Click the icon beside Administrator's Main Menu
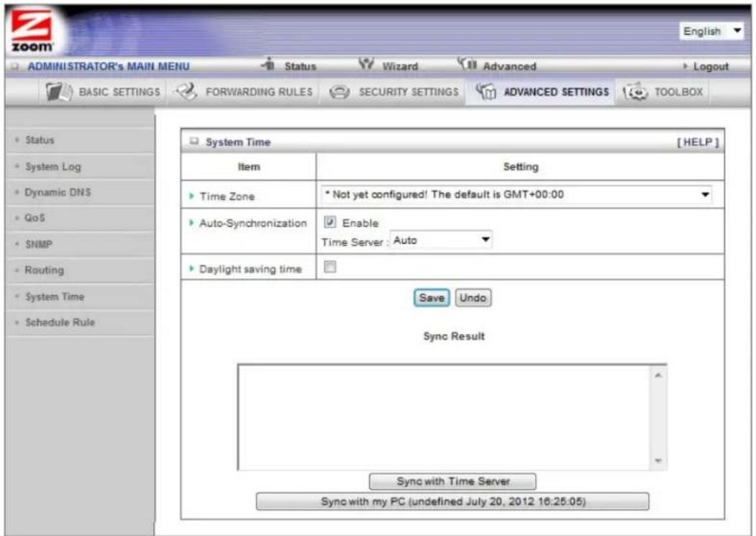The image size is (756, 536). click(x=15, y=66)
